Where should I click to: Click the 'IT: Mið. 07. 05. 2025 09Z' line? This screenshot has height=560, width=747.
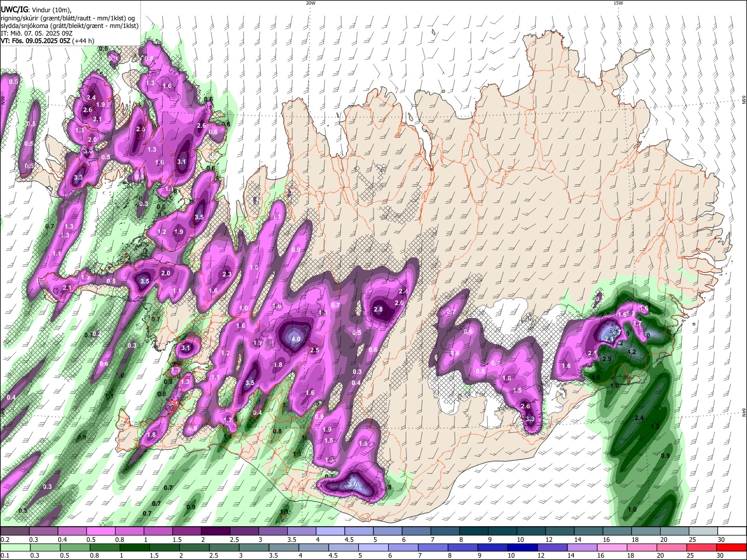point(37,33)
